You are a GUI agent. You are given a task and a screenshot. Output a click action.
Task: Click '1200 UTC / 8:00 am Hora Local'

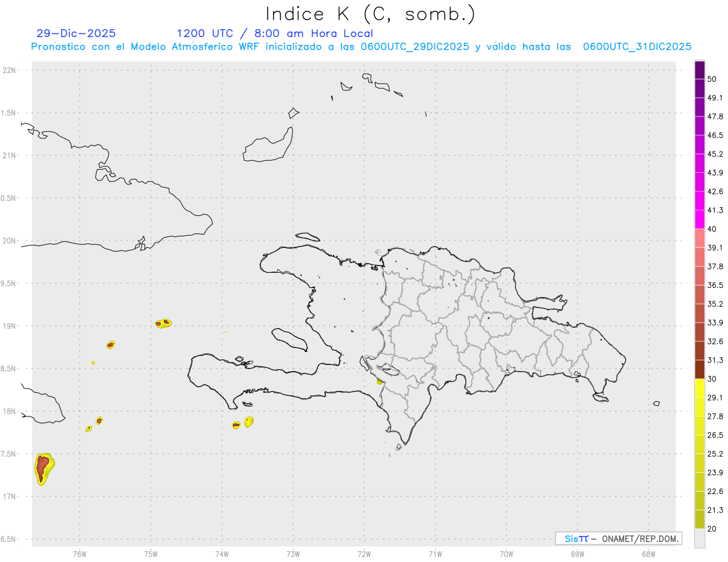tap(275, 33)
